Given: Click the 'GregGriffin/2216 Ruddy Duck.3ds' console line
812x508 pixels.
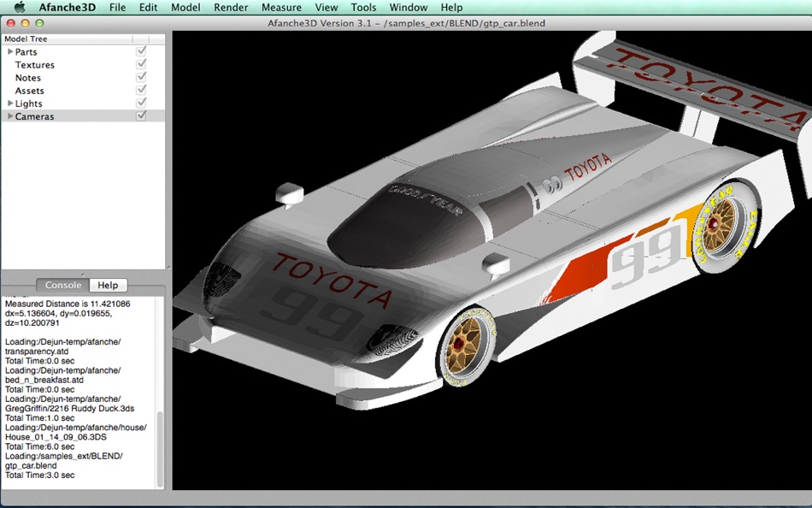Looking at the screenshot, I should click(x=70, y=409).
